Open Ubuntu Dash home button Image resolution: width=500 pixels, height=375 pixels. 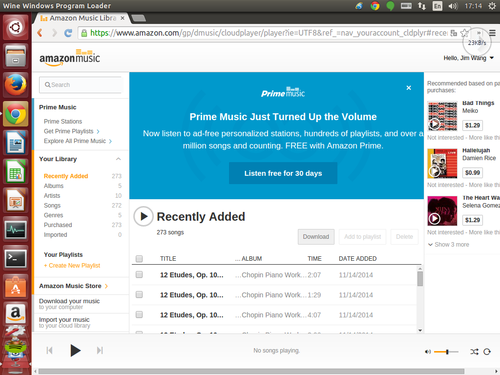15,27
